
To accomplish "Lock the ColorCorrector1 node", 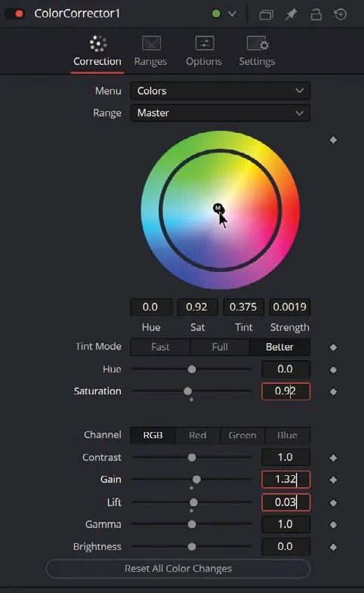I will click(x=316, y=14).
